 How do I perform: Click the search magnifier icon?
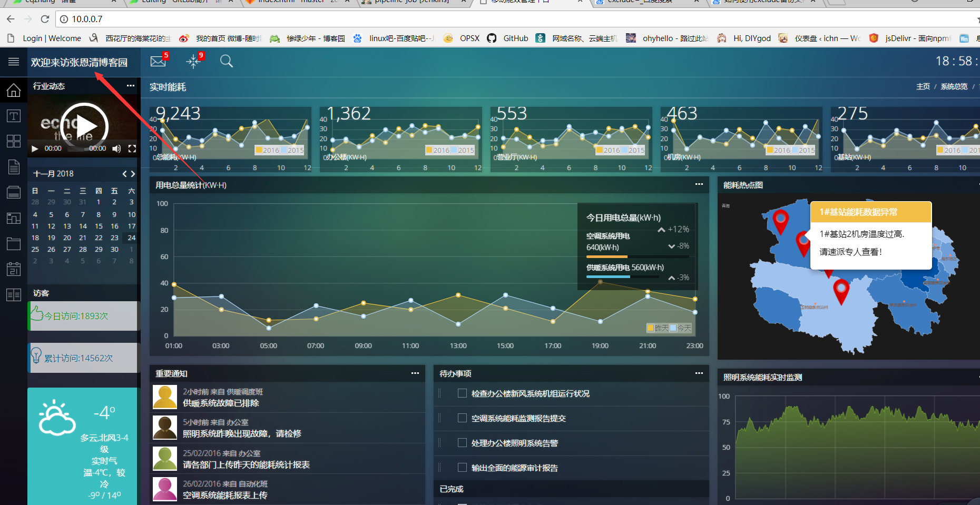point(227,61)
